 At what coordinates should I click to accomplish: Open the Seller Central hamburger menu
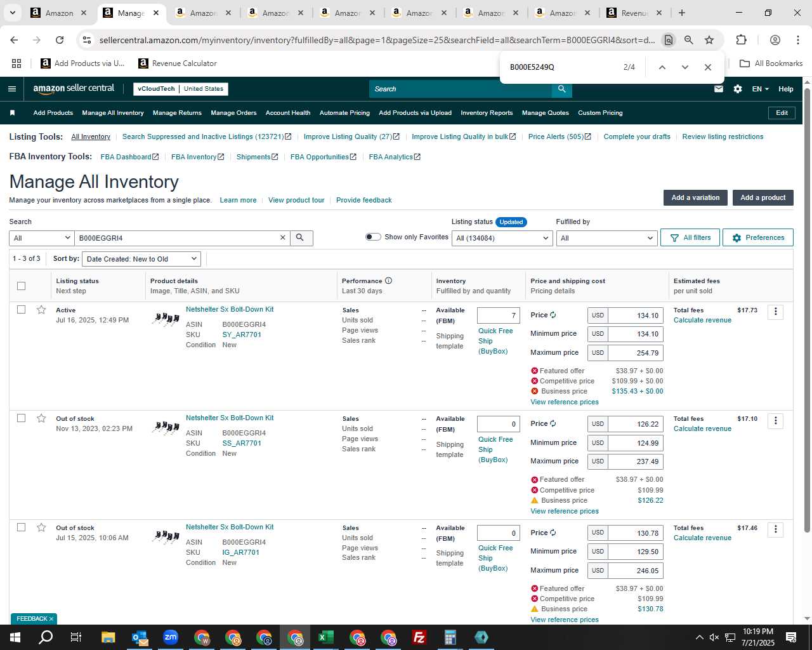click(x=11, y=89)
